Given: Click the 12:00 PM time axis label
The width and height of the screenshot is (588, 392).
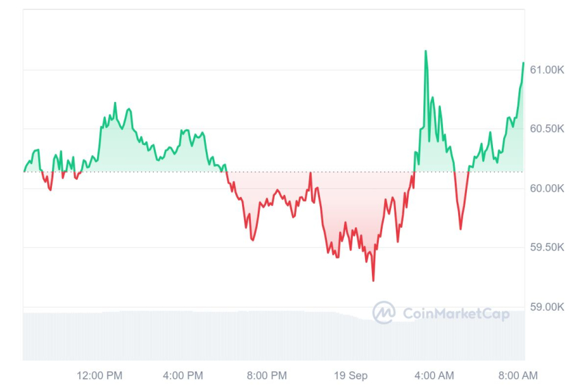Looking at the screenshot, I should (99, 375).
